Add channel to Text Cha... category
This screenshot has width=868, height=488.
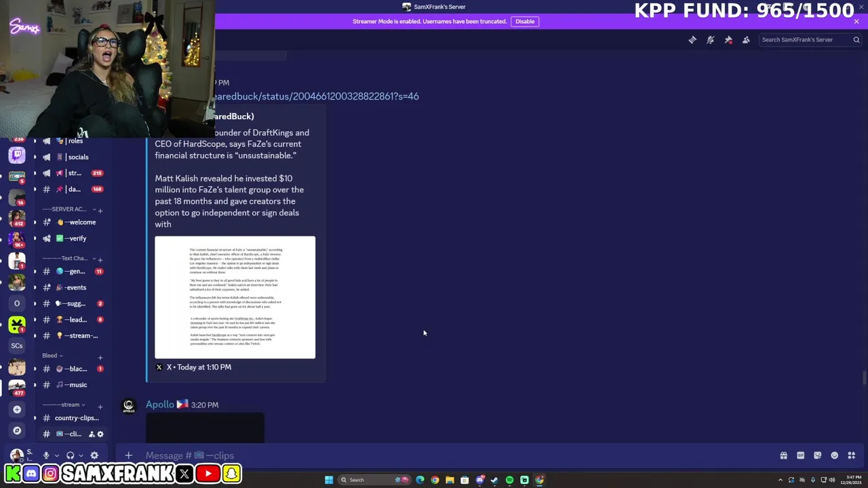click(x=100, y=260)
